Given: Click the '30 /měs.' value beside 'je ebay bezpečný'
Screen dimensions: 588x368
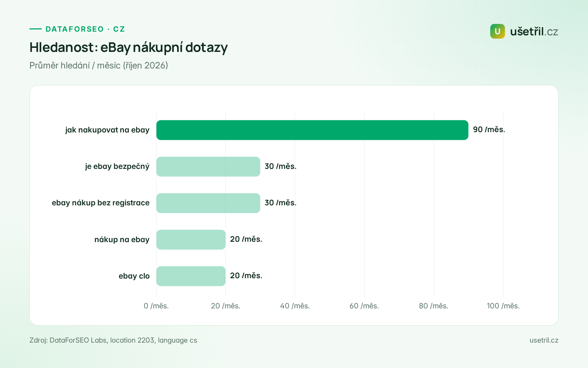Looking at the screenshot, I should coord(280,166).
